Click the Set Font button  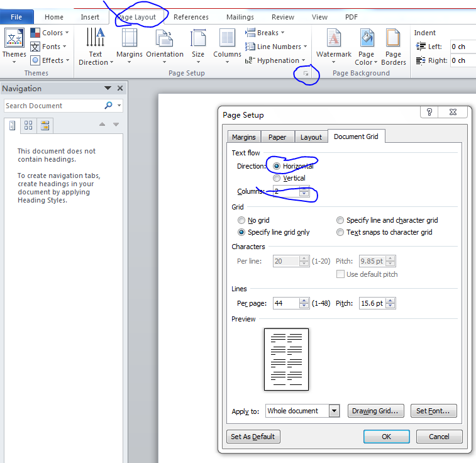[x=433, y=411]
